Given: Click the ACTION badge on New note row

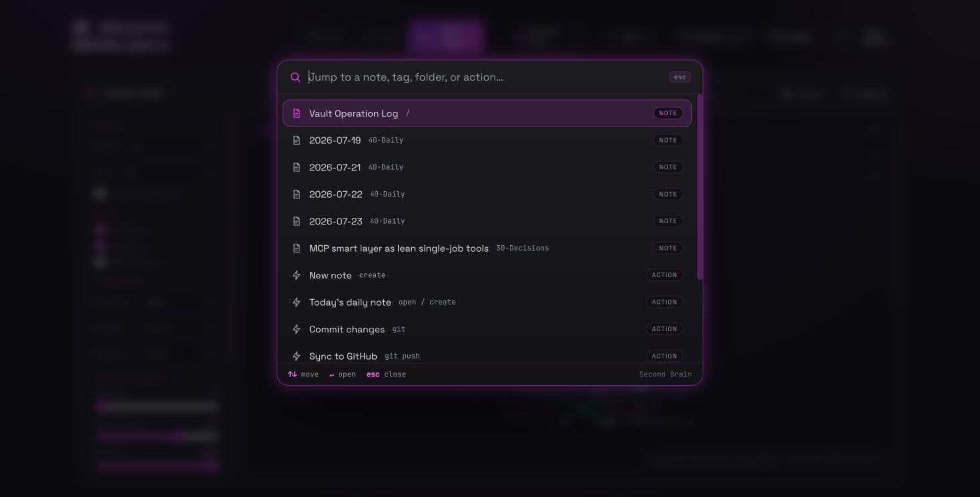Looking at the screenshot, I should pyautogui.click(x=664, y=275).
